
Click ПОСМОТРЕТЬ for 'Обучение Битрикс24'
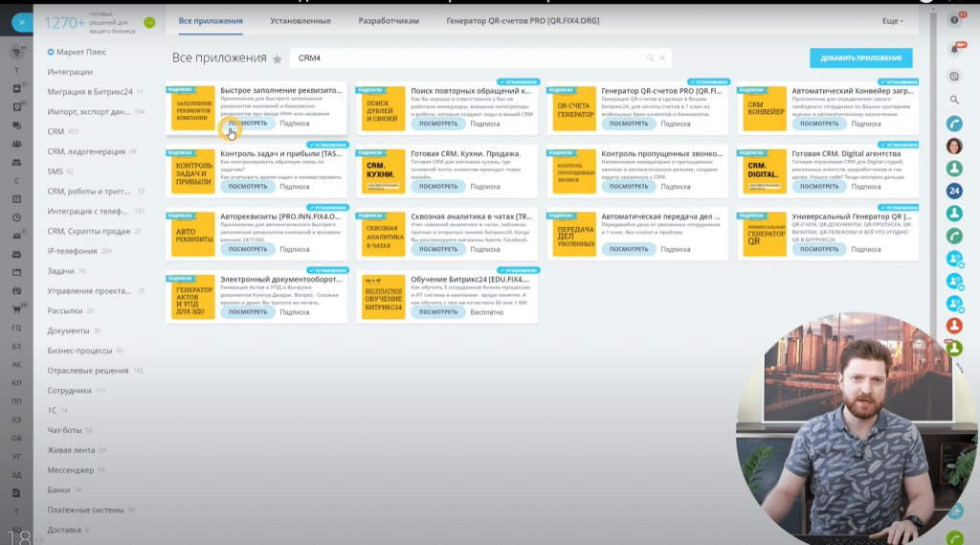click(438, 312)
